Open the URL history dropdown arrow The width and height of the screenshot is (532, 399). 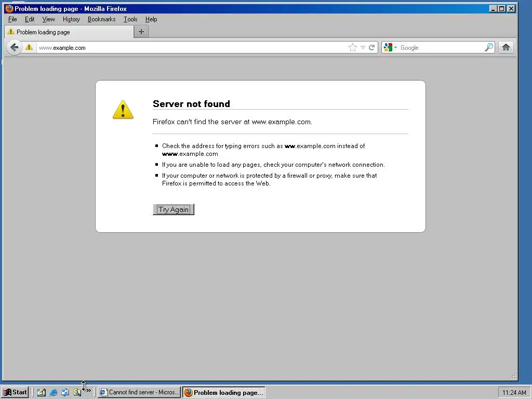point(363,47)
